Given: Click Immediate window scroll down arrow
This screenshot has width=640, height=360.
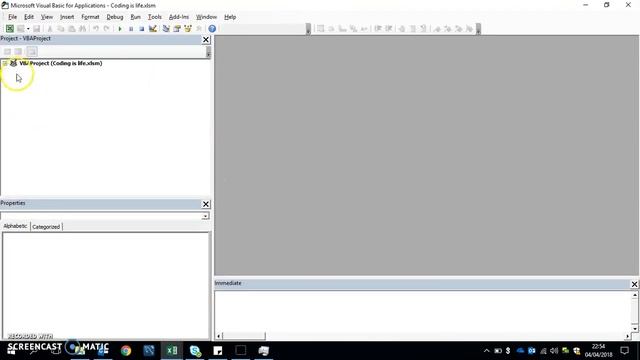Looking at the screenshot, I should click(x=635, y=329).
